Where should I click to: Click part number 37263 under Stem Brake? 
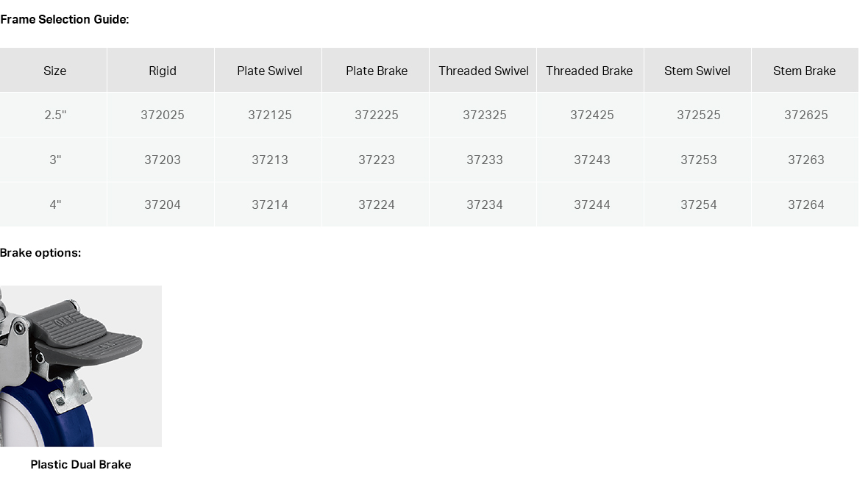806,160
